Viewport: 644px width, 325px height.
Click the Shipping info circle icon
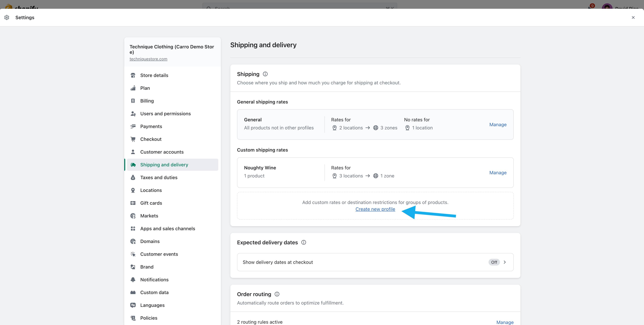pyautogui.click(x=265, y=74)
